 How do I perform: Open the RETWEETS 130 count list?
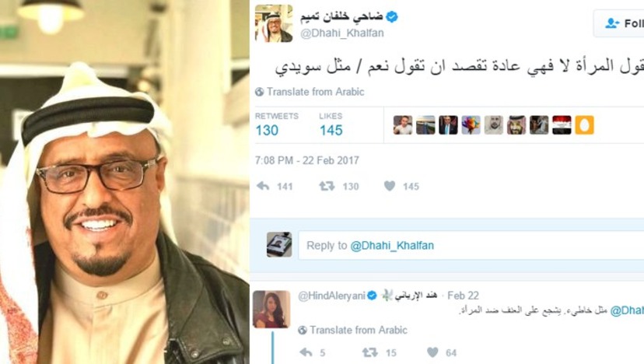pyautogui.click(x=276, y=124)
